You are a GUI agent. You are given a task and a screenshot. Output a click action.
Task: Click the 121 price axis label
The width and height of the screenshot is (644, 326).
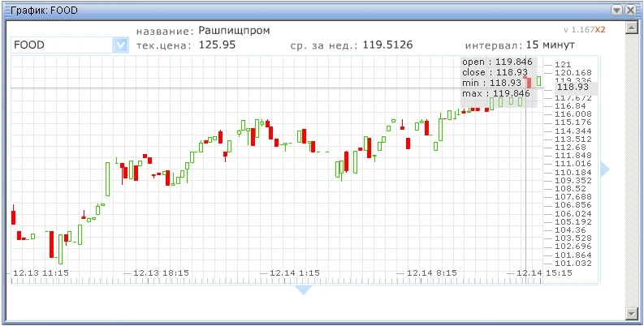(563, 64)
